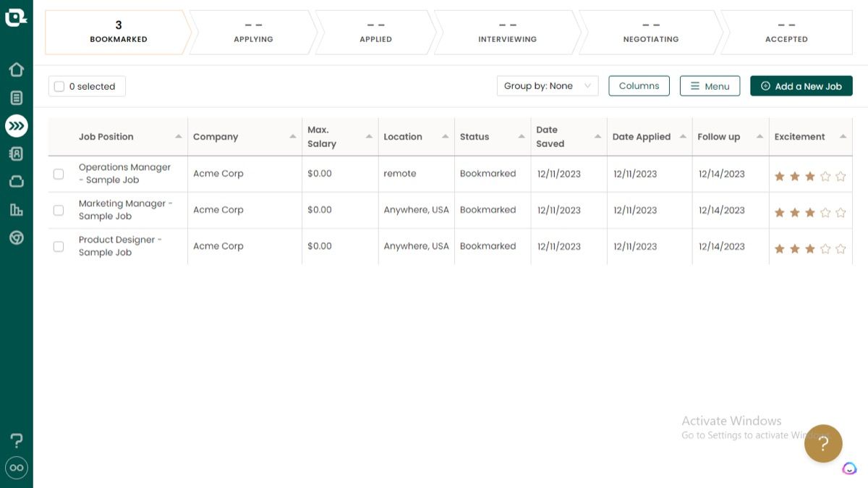
Task: Click the 'remote' location cell
Action: coord(400,174)
